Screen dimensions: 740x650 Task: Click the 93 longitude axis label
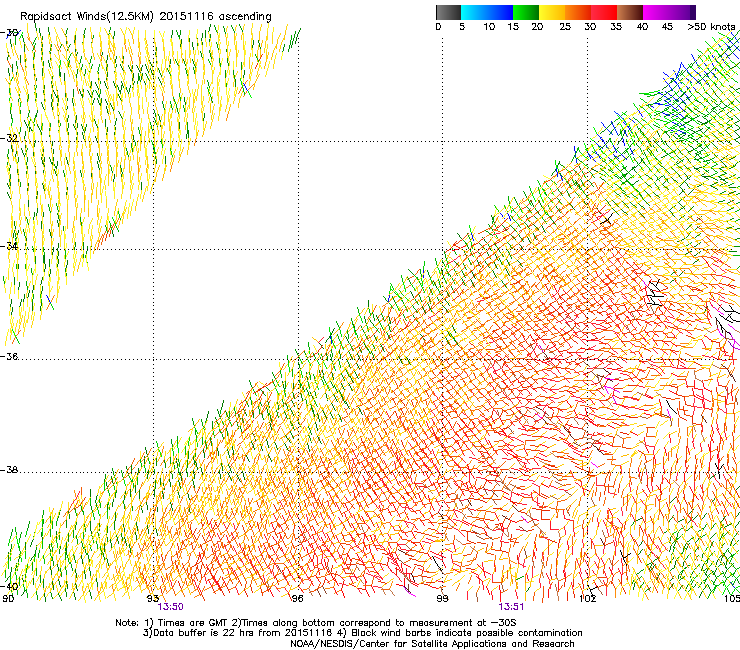[x=153, y=599]
